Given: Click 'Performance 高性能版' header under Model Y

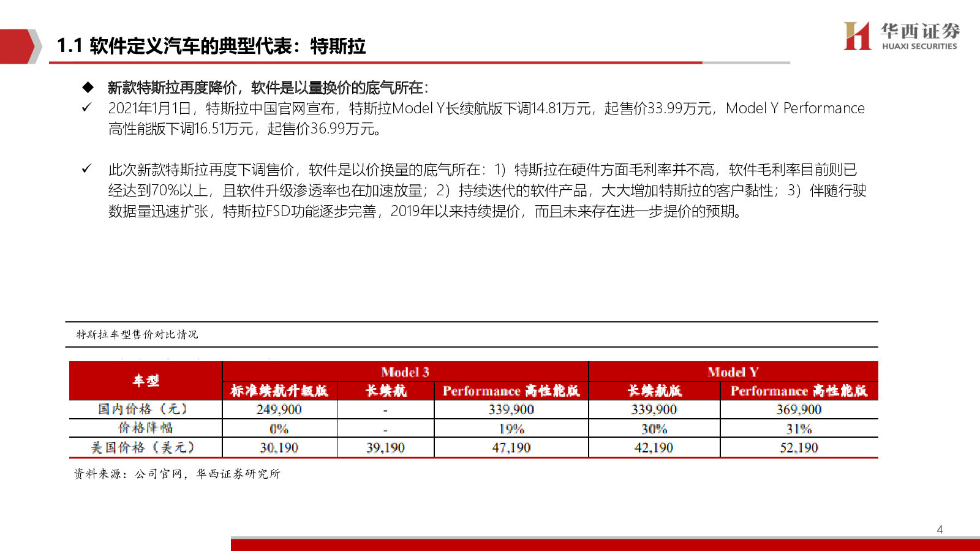Looking at the screenshot, I should 799,391.
